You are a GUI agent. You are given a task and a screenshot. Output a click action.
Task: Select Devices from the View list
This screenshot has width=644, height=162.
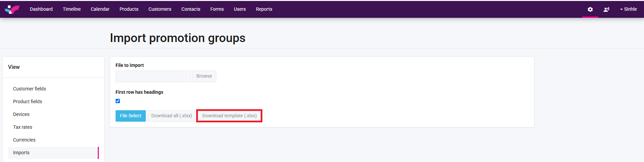coord(21,114)
